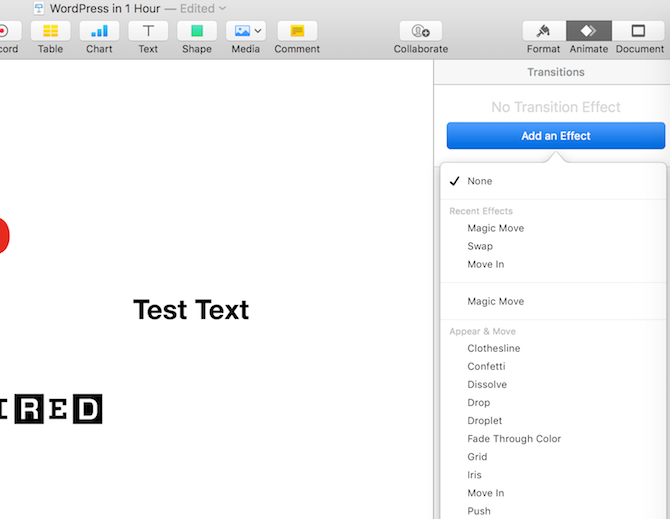Click the Keynote document proxy icon
The width and height of the screenshot is (670, 519).
pos(39,8)
